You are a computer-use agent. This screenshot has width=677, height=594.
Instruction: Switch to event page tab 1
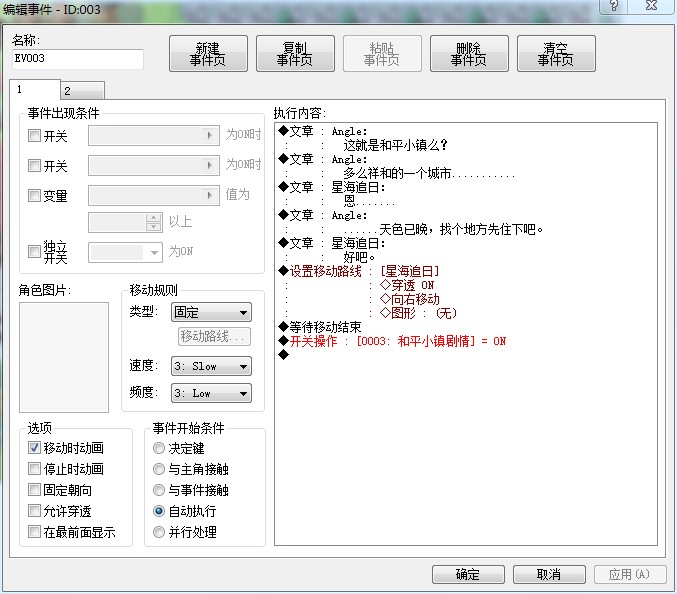[35, 90]
